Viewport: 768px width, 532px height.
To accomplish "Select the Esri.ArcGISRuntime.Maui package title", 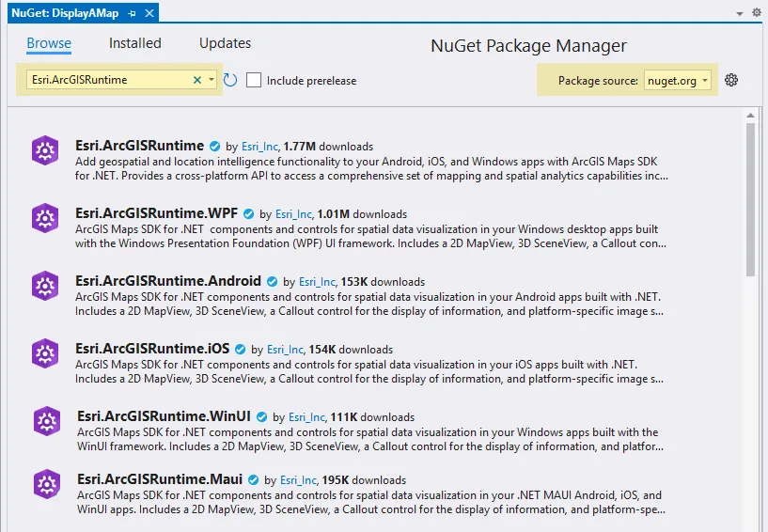I will (160, 478).
